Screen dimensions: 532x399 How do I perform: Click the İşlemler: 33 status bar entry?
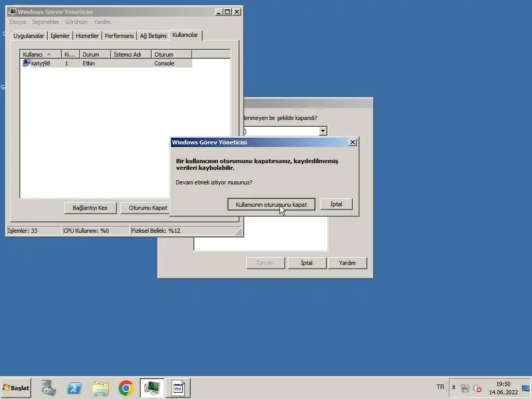34,231
